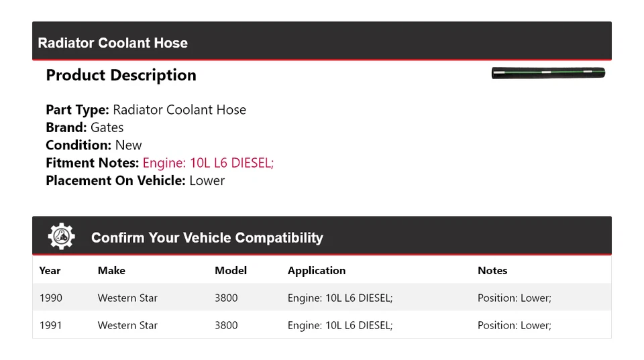The image size is (644, 360).
Task: Select the Model column header
Action: (231, 271)
